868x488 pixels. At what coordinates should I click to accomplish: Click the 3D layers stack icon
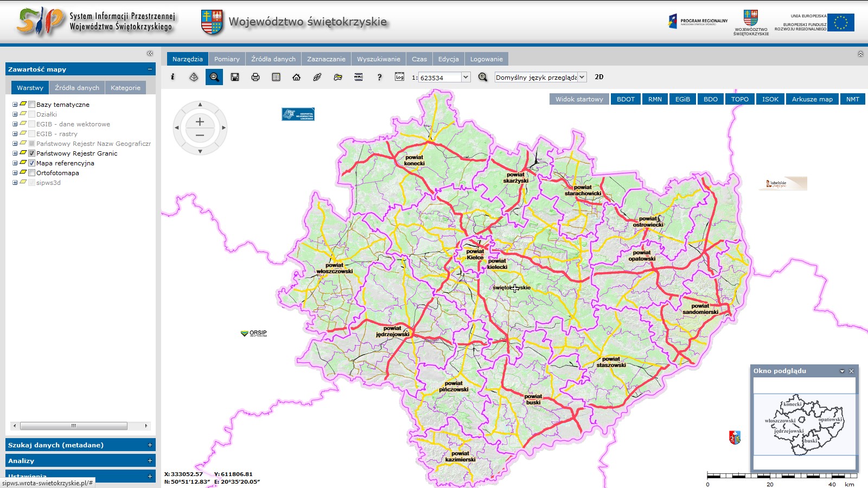[194, 77]
